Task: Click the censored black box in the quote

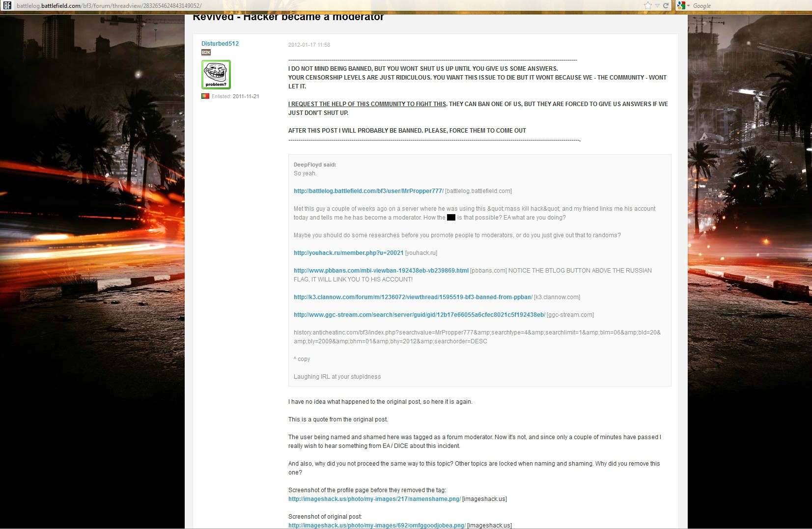Action: [x=451, y=218]
